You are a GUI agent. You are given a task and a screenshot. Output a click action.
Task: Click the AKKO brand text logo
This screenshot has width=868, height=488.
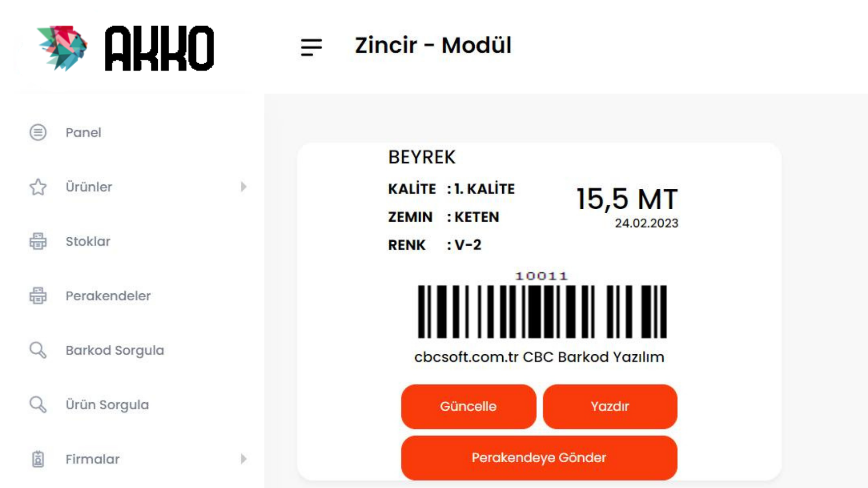pyautogui.click(x=160, y=48)
